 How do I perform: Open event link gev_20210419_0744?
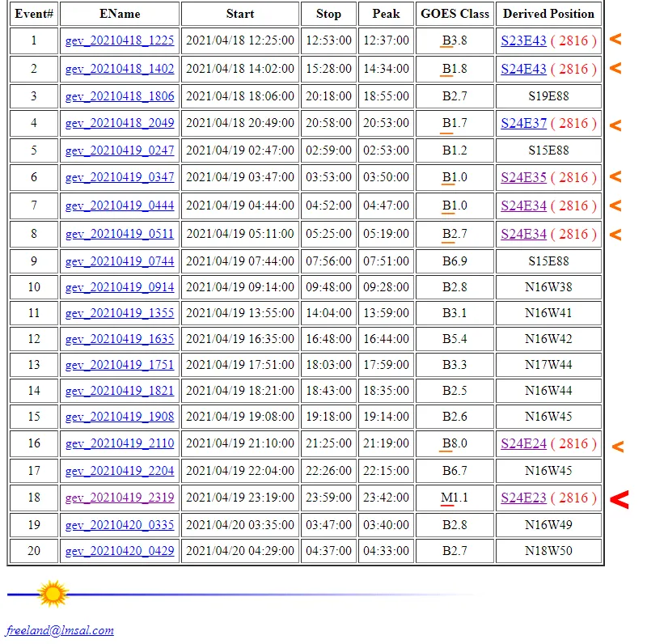coord(120,261)
